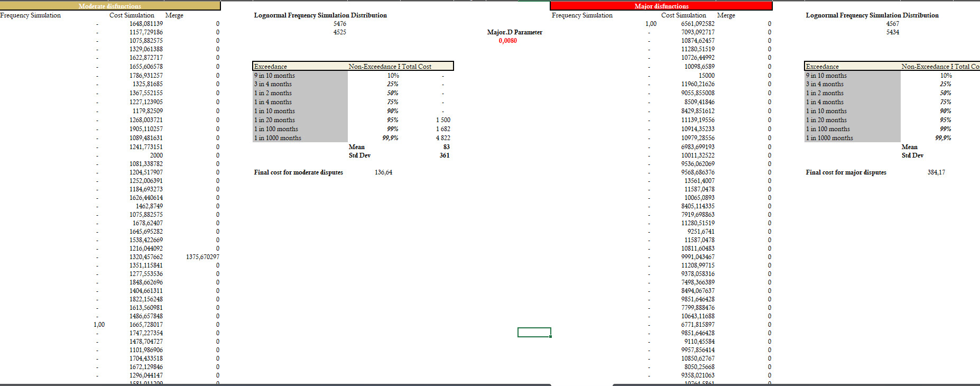This screenshot has width=980, height=386.
Task: Click the left horizontal scrollbar at bottom
Action: click(275, 384)
